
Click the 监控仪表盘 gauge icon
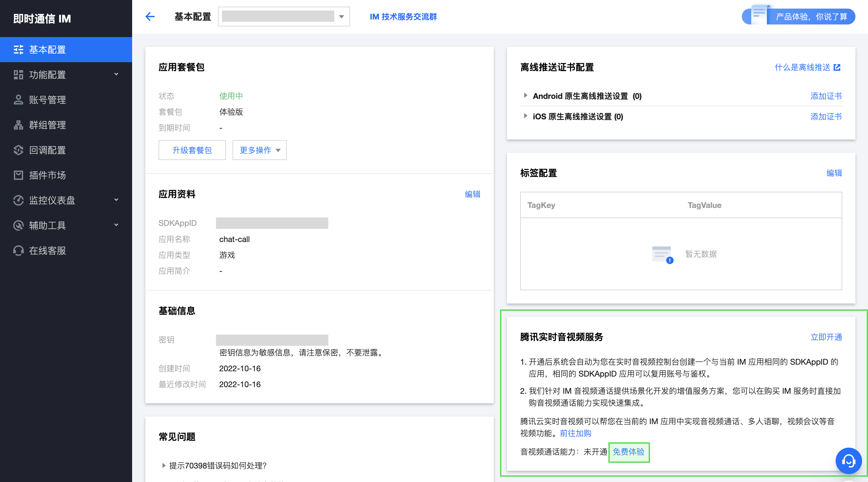pyautogui.click(x=18, y=200)
